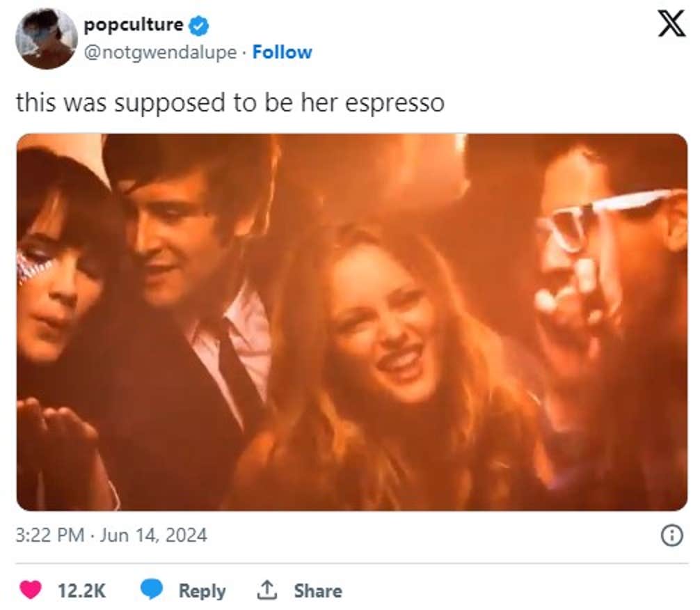Follow the popculture account
Viewport: 700px width, 610px height.
tap(283, 51)
